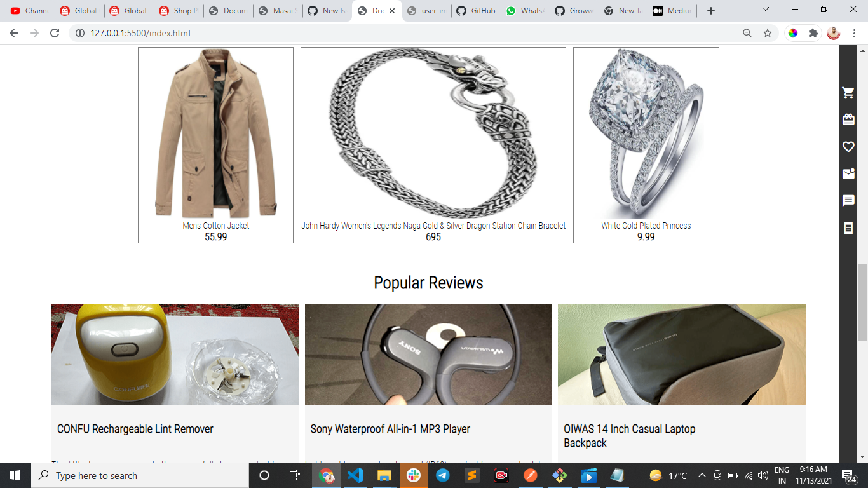Image resolution: width=868 pixels, height=488 pixels.
Task: Open the red screen recorder taskbar icon
Action: coord(501,475)
